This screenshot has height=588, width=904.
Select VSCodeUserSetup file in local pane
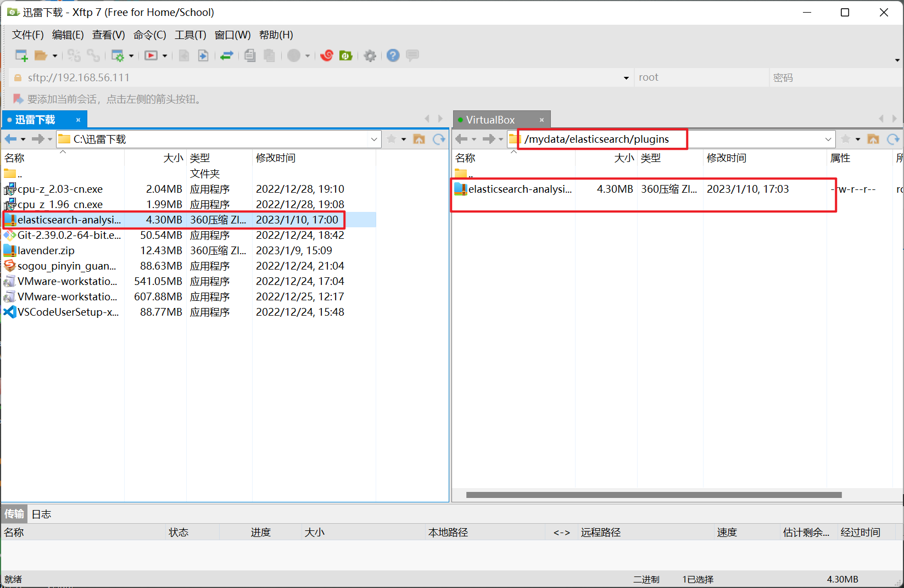point(189,312)
